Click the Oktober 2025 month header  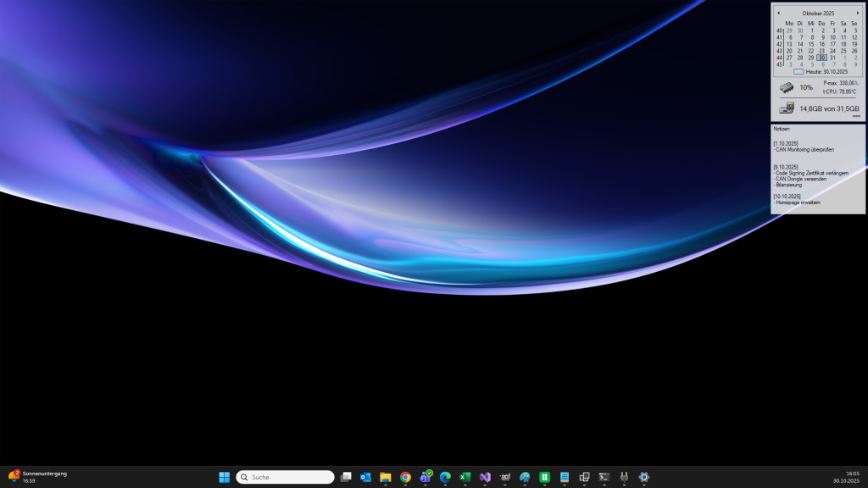point(818,13)
